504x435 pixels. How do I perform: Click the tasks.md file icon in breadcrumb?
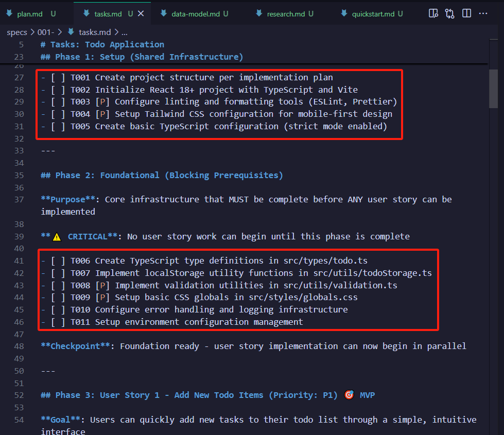pyautogui.click(x=71, y=32)
